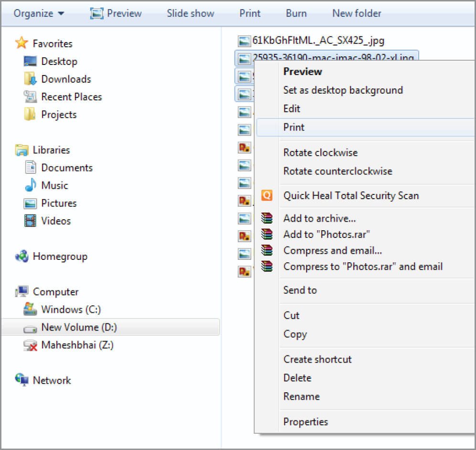The width and height of the screenshot is (476, 450).
Task: Expand the Send to submenu
Action: click(300, 290)
